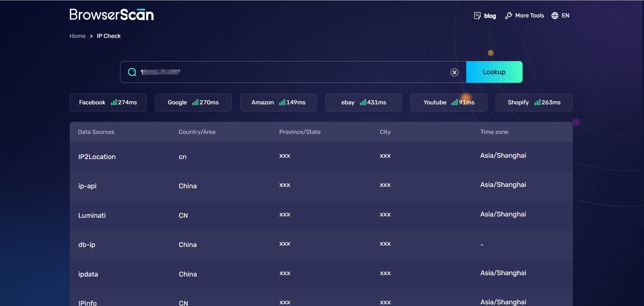
Task: Run the Lookup button
Action: pos(494,72)
